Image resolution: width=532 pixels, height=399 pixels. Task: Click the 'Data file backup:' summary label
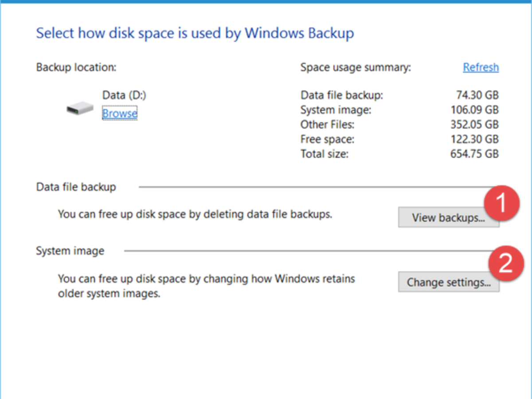click(x=342, y=95)
